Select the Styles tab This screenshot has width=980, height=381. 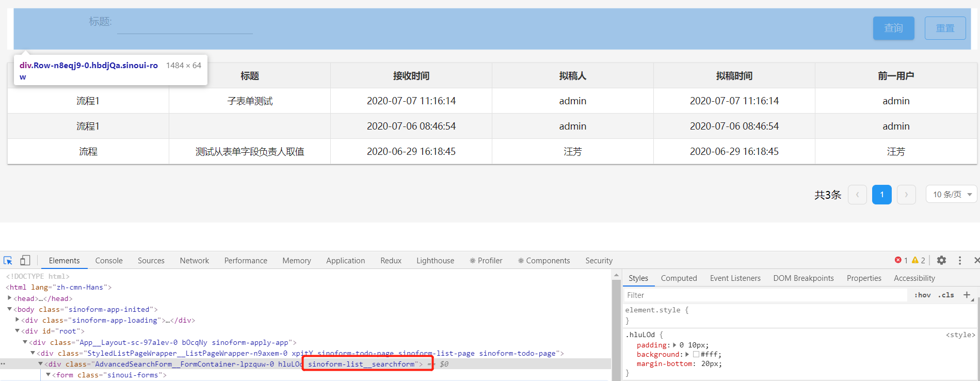(638, 278)
